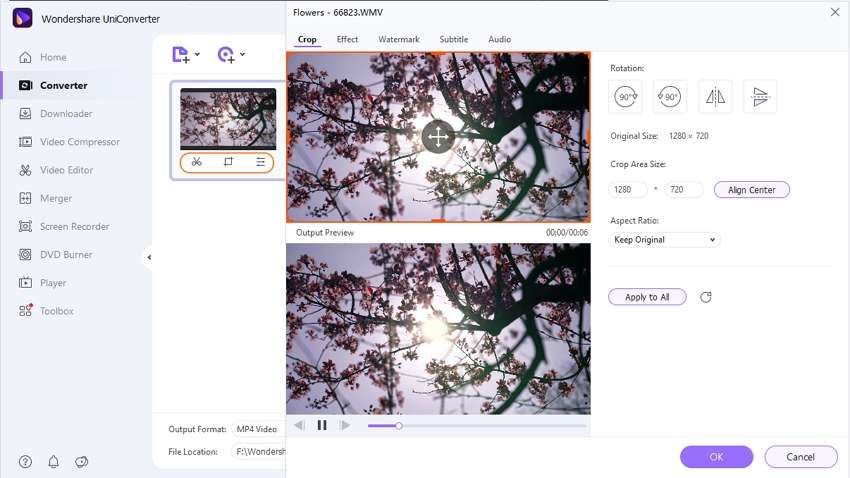This screenshot has width=850, height=478.
Task: Open the crop tool under the thumbnail
Action: click(x=228, y=162)
